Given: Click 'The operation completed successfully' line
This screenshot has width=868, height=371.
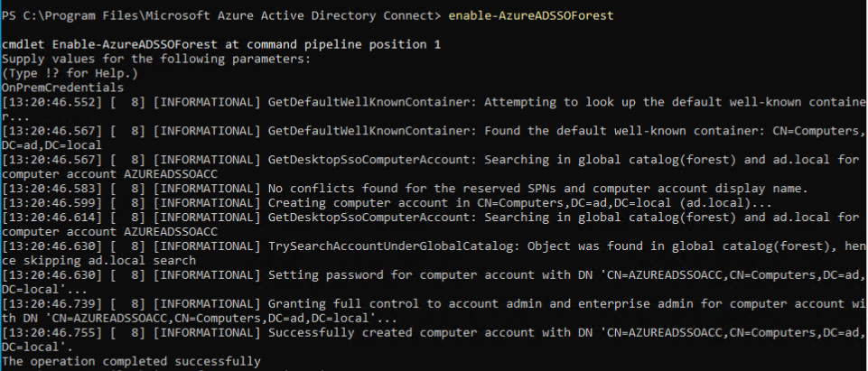Looking at the screenshot, I should coord(132,361).
